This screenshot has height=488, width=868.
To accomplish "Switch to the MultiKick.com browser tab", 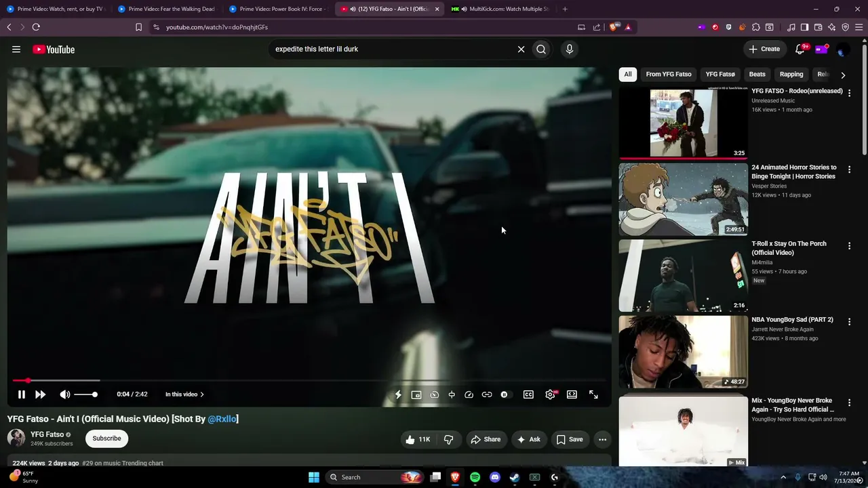I will coord(500,9).
